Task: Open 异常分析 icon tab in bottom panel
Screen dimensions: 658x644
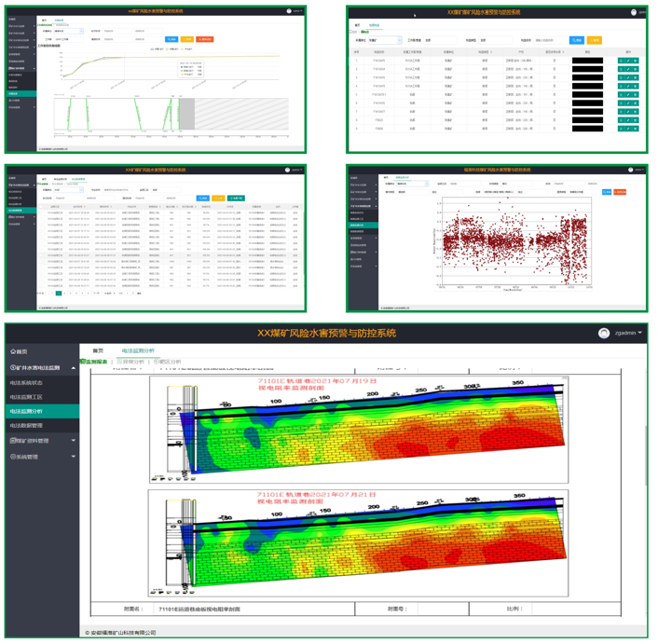Action: tap(130, 362)
